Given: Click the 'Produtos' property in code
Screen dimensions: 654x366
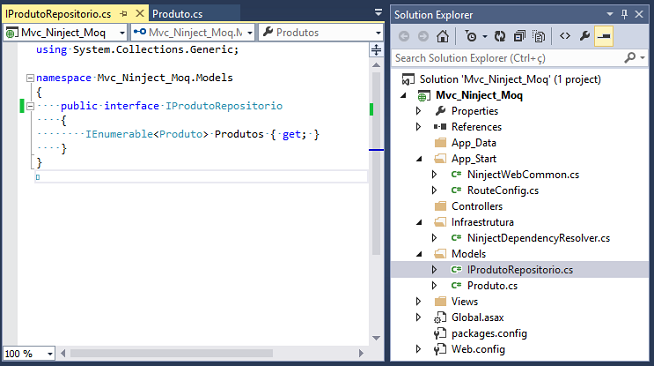Looking at the screenshot, I should point(239,134).
